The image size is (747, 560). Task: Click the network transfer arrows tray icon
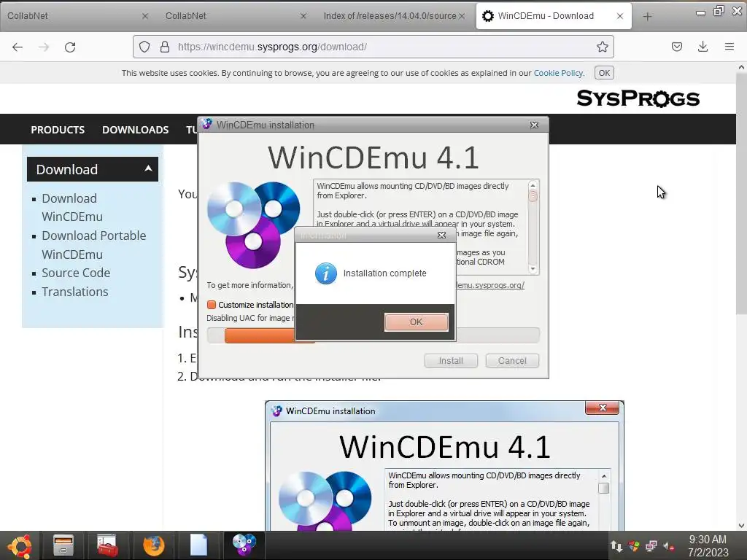tap(616, 546)
